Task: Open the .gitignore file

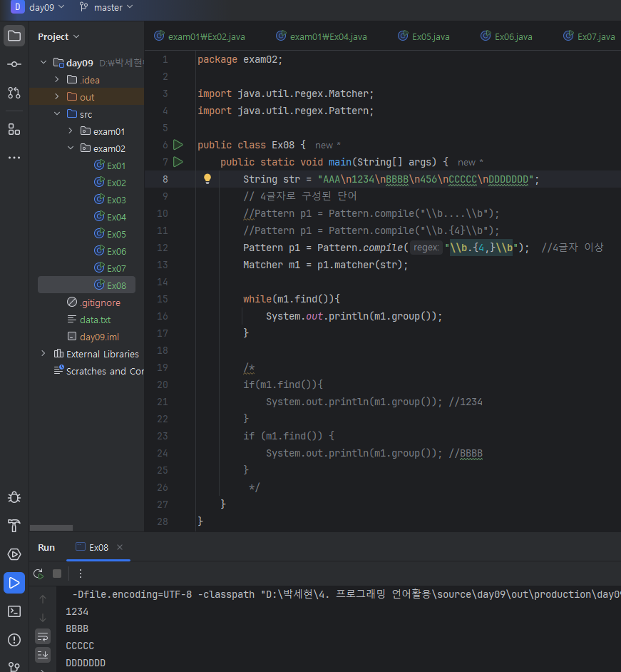Action: (94, 302)
